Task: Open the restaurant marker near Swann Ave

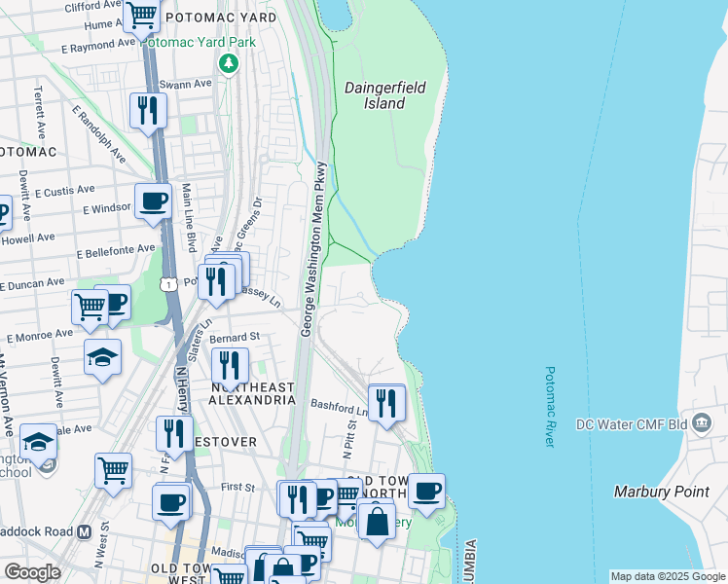Action: click(x=148, y=114)
